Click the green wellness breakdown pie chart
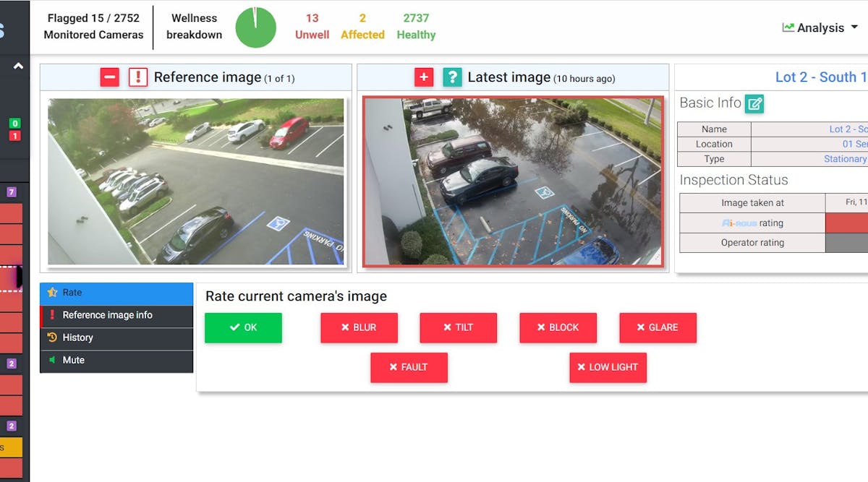 click(x=256, y=27)
